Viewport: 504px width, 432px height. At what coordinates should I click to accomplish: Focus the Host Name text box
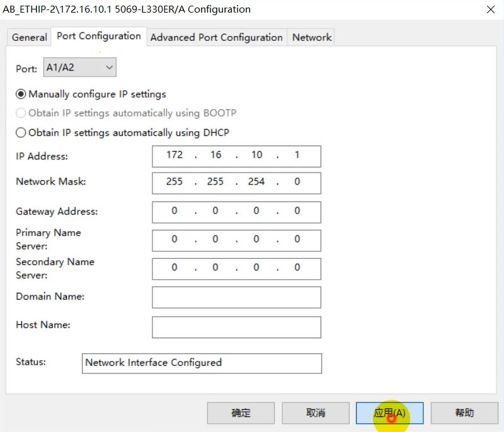click(237, 327)
